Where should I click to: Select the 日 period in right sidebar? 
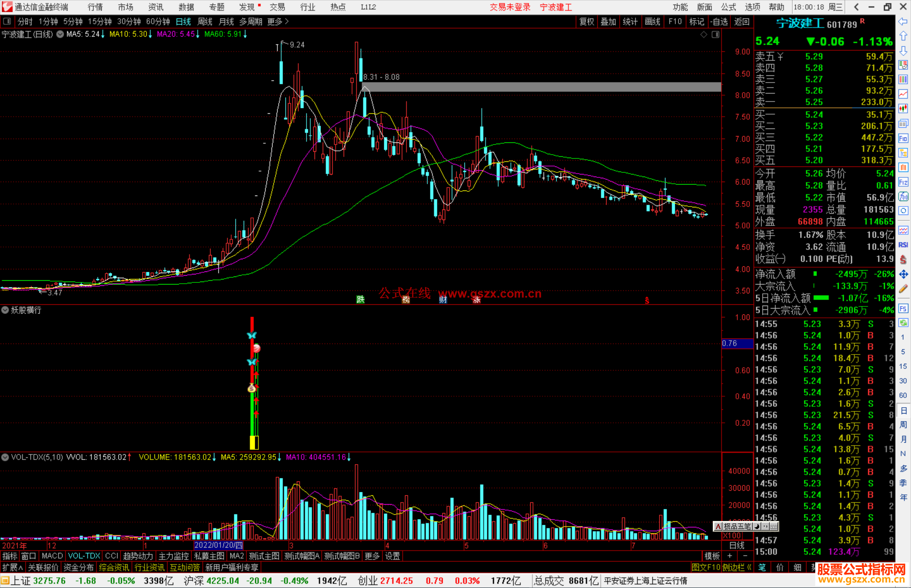903,411
